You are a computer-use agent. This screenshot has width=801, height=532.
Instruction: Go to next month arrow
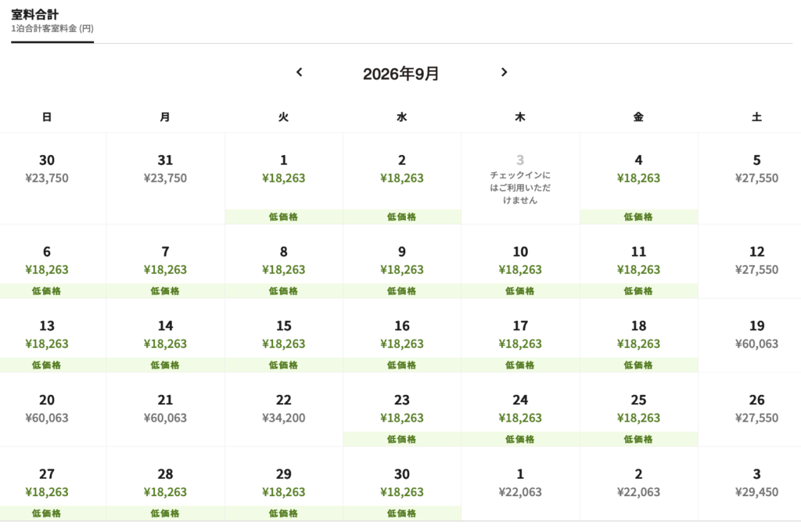pyautogui.click(x=504, y=73)
